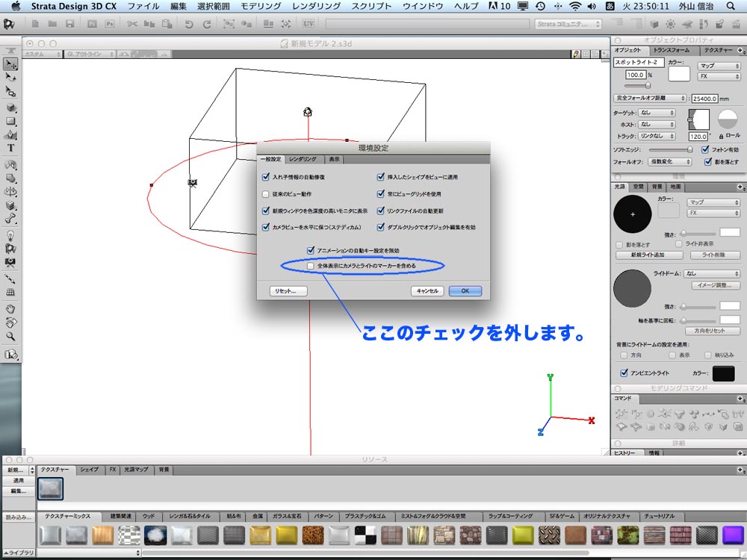This screenshot has width=747, height=560.
Task: Open the ホスト dropdown
Action: [657, 124]
